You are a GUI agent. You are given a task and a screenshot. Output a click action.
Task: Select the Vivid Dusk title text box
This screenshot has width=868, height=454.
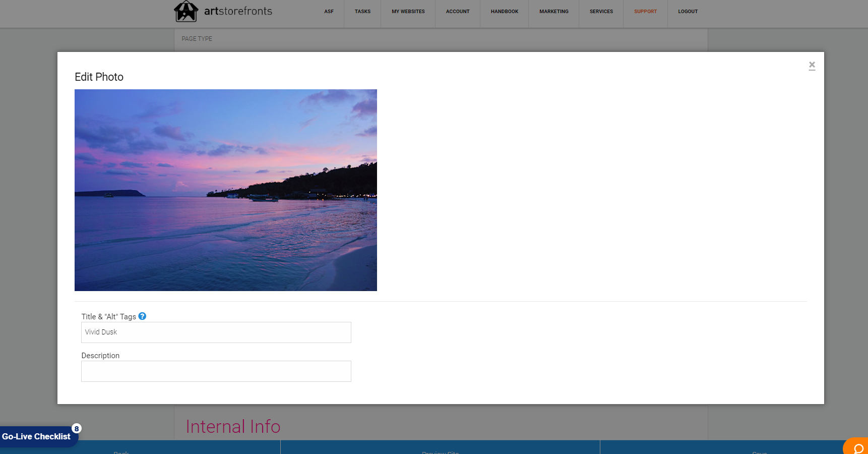(x=216, y=332)
